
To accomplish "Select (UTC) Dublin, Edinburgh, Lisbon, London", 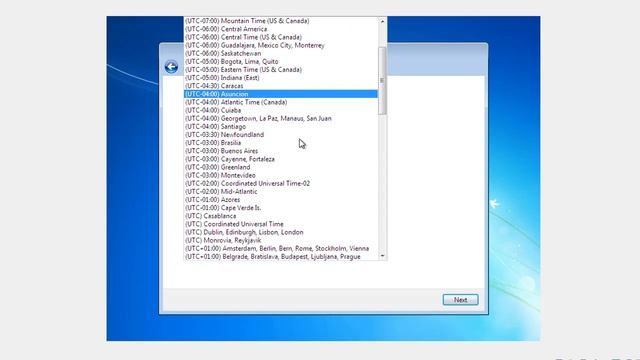I will [281, 232].
